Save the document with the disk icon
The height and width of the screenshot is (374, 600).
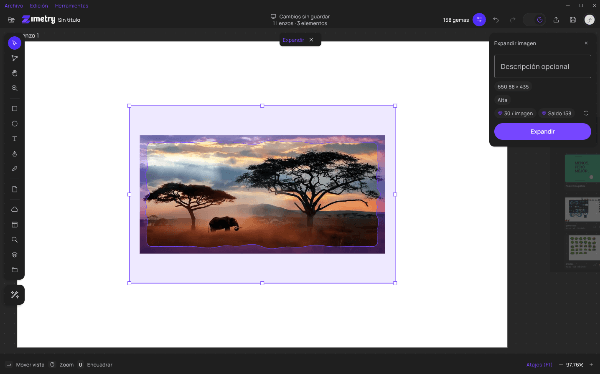572,20
